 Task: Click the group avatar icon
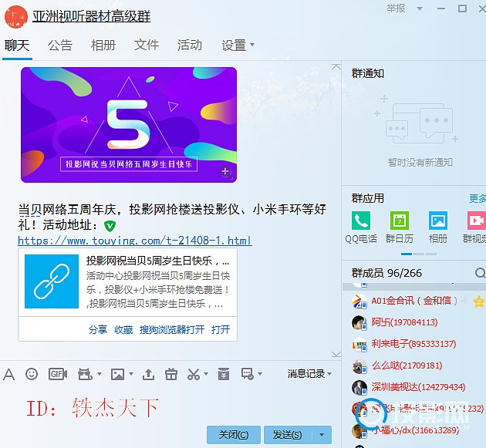click(15, 17)
